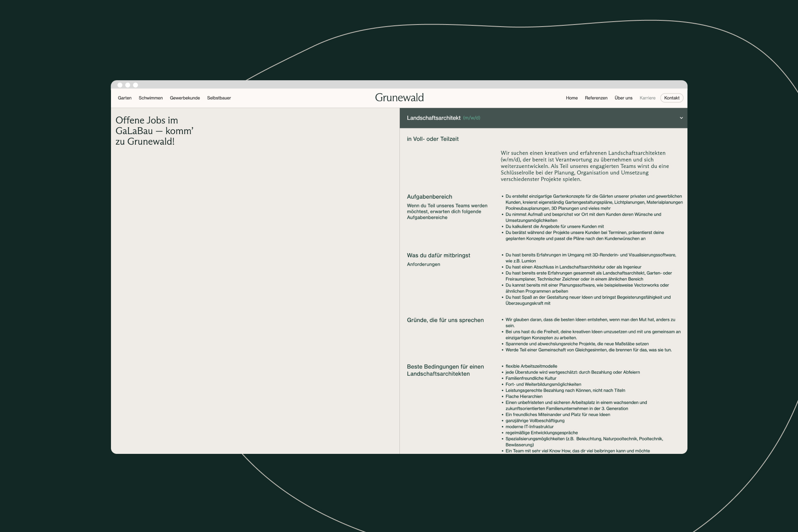This screenshot has height=532, width=798.
Task: Click the Aufgabenbereich section heading
Action: (429, 197)
